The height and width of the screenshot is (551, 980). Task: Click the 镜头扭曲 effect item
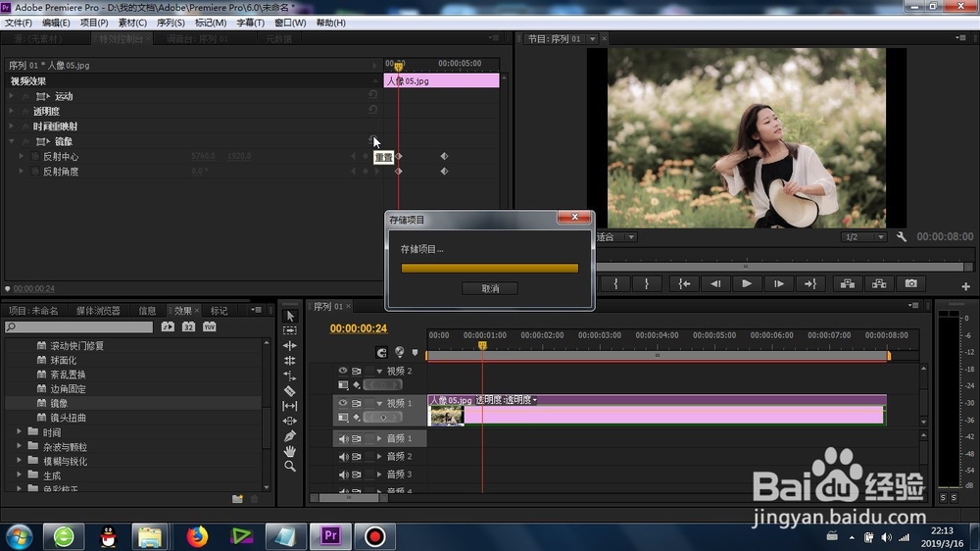pyautogui.click(x=69, y=418)
